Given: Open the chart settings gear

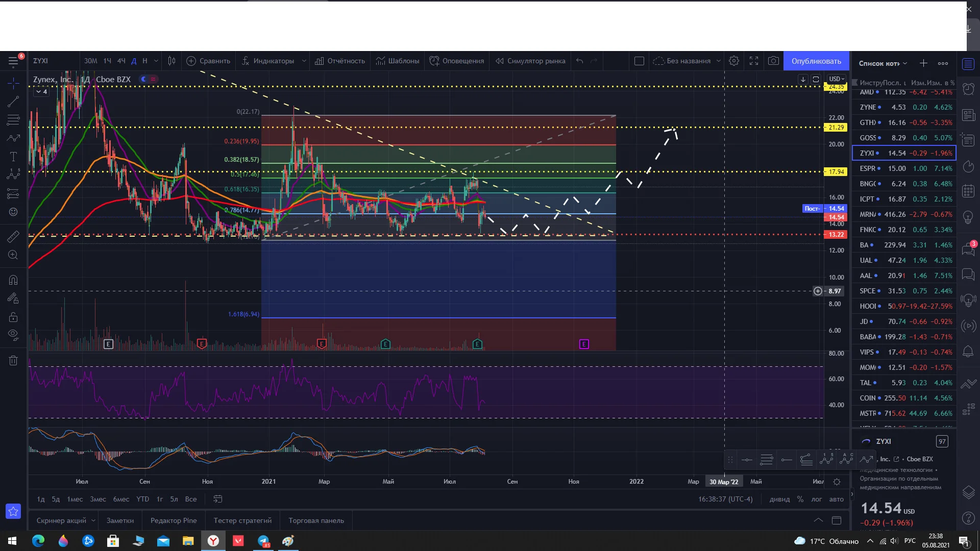Looking at the screenshot, I should click(734, 61).
